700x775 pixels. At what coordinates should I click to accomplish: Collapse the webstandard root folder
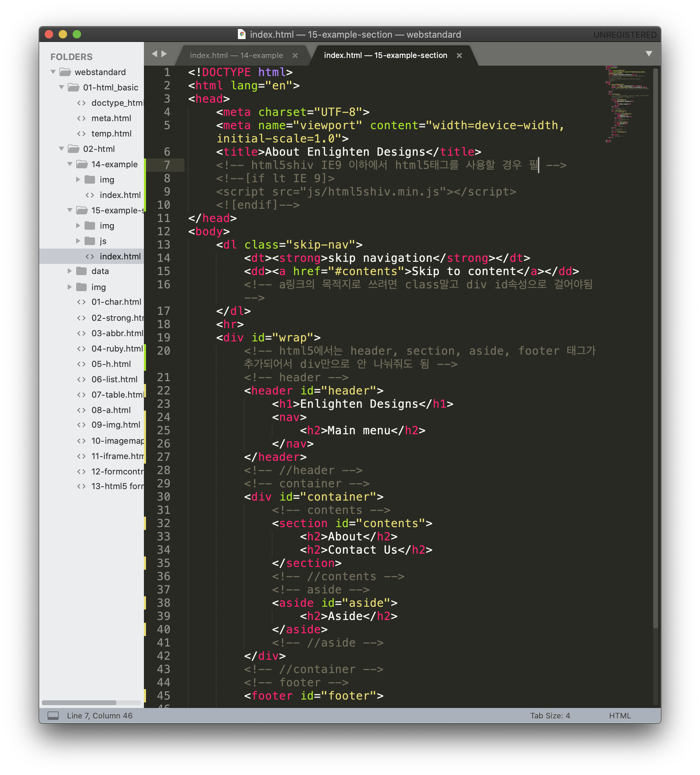(53, 72)
